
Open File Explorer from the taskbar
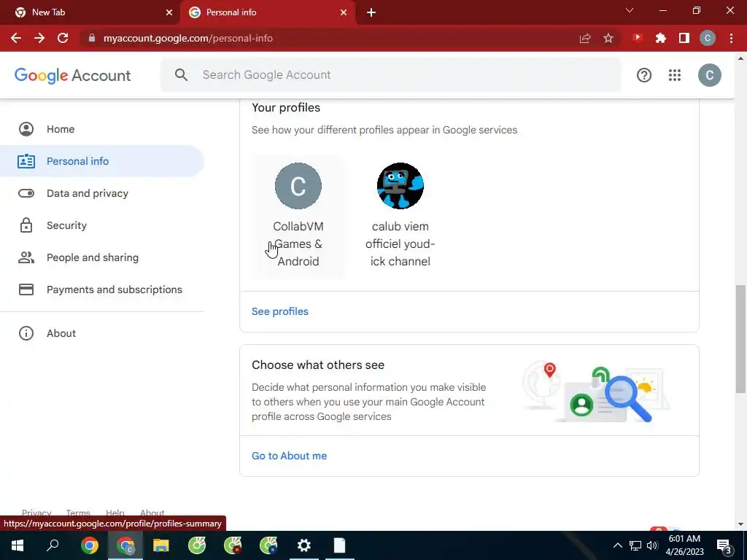pos(161,545)
